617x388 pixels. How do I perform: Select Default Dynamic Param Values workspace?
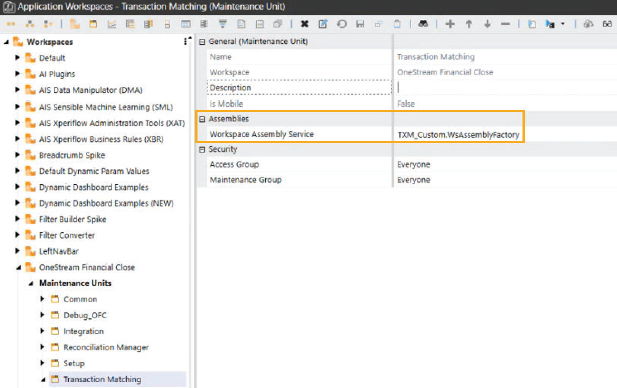94,171
